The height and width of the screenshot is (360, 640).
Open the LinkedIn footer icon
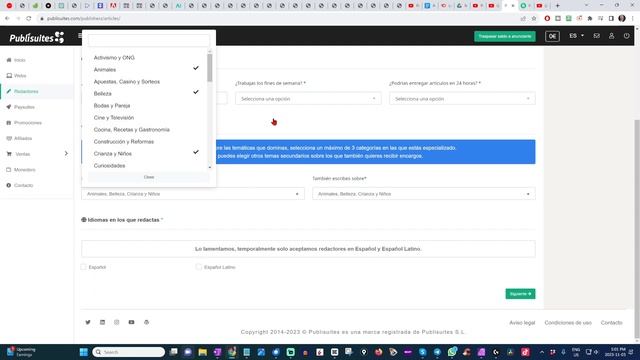[102, 322]
